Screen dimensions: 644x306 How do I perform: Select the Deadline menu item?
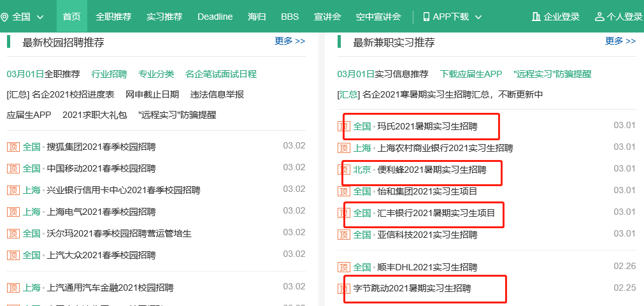[x=215, y=17]
